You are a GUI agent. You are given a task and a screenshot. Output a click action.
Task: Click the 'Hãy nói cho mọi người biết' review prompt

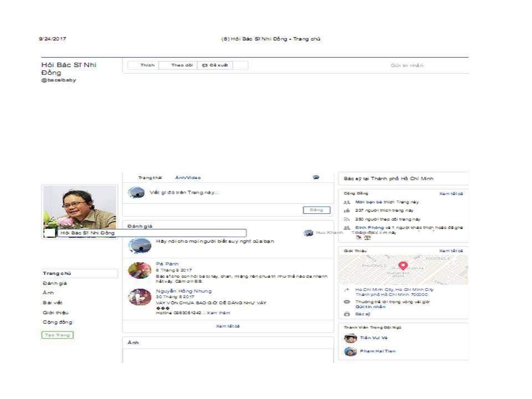(215, 241)
